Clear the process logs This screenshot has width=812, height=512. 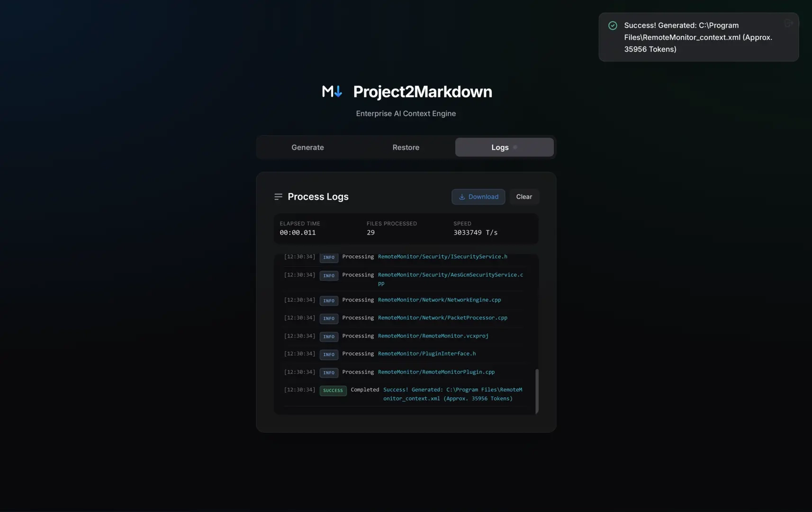click(x=524, y=197)
